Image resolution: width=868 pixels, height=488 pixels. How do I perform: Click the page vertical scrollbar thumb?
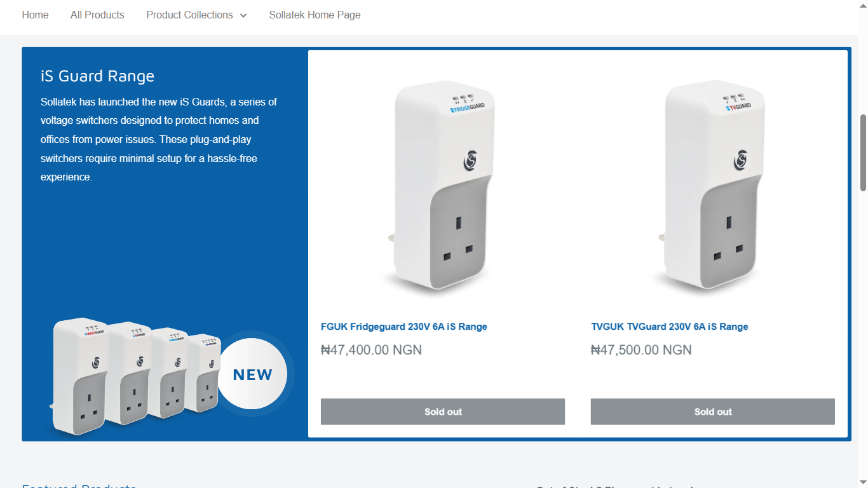tap(863, 152)
